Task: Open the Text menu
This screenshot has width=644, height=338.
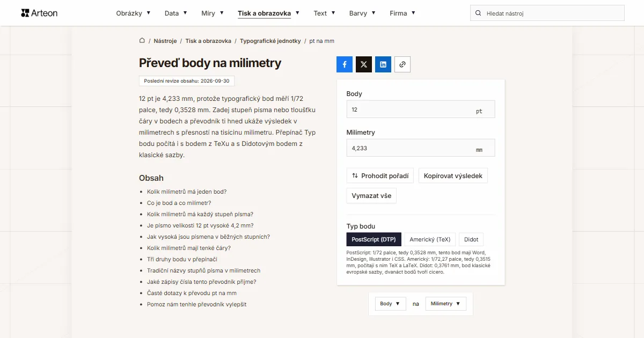Action: pos(325,13)
